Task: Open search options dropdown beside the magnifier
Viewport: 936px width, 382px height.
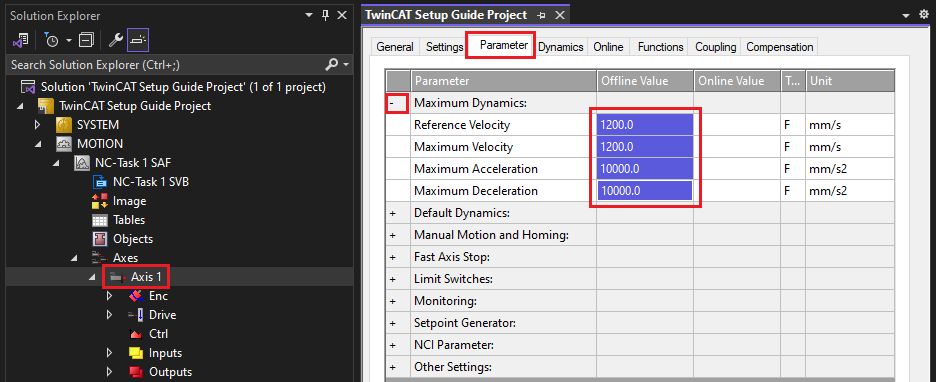Action: point(346,64)
